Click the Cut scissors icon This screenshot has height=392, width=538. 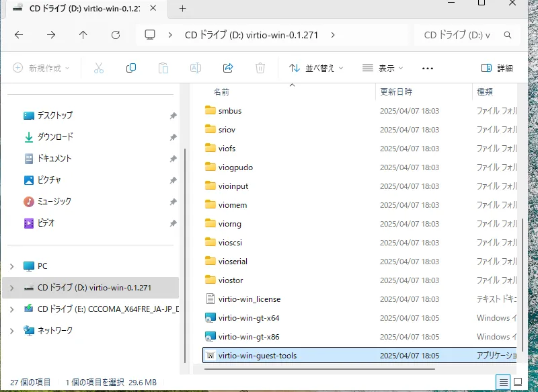99,68
